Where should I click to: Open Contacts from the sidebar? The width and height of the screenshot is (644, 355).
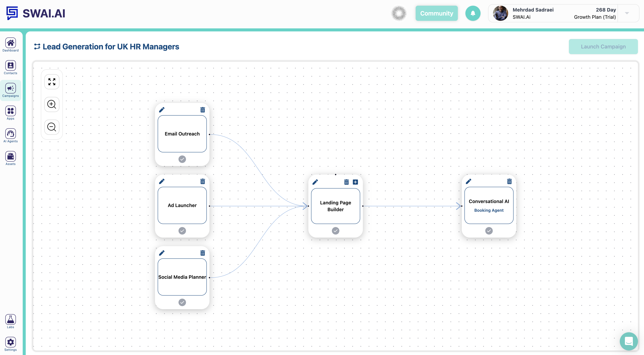point(10,67)
